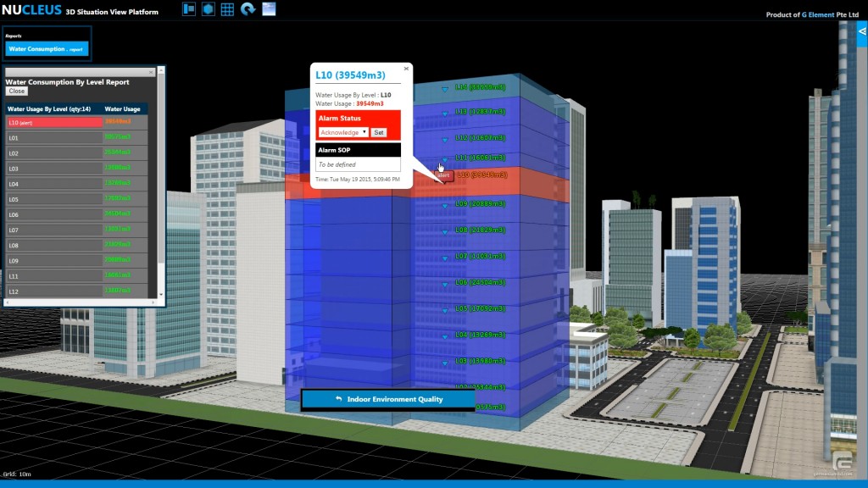Click the red alert marker on L10
Screen dimensions: 868x488
click(444, 175)
